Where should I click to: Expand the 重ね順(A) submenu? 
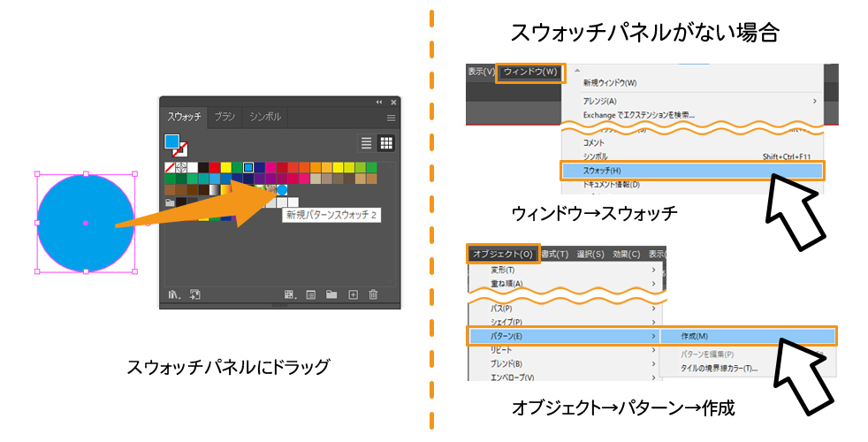pyautogui.click(x=565, y=284)
